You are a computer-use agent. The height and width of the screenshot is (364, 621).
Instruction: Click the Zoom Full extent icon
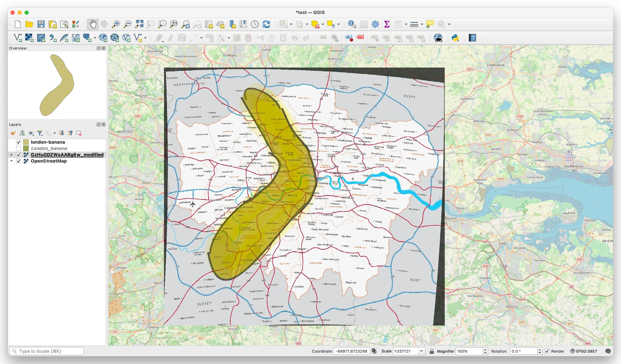point(139,24)
